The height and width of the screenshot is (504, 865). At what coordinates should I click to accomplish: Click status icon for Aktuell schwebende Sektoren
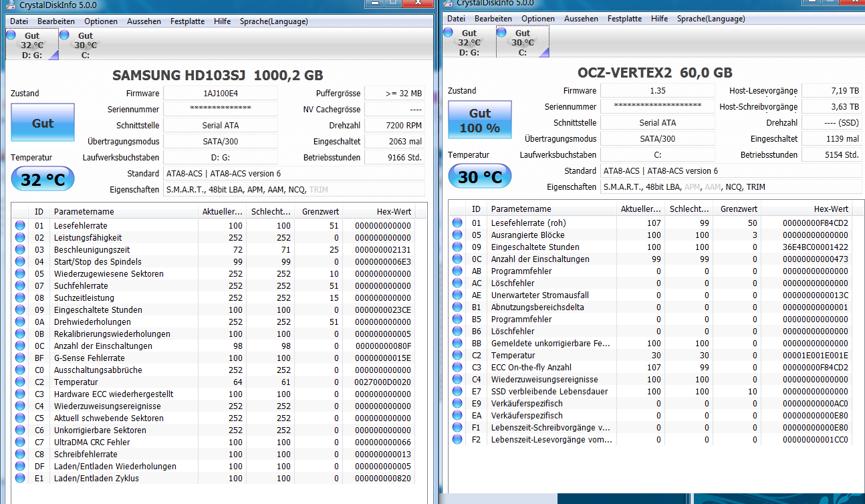(20, 418)
